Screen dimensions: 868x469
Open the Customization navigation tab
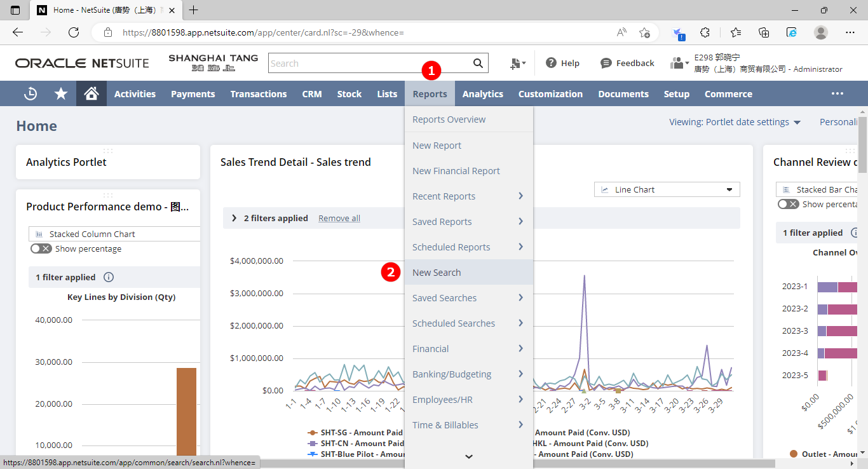(x=550, y=94)
